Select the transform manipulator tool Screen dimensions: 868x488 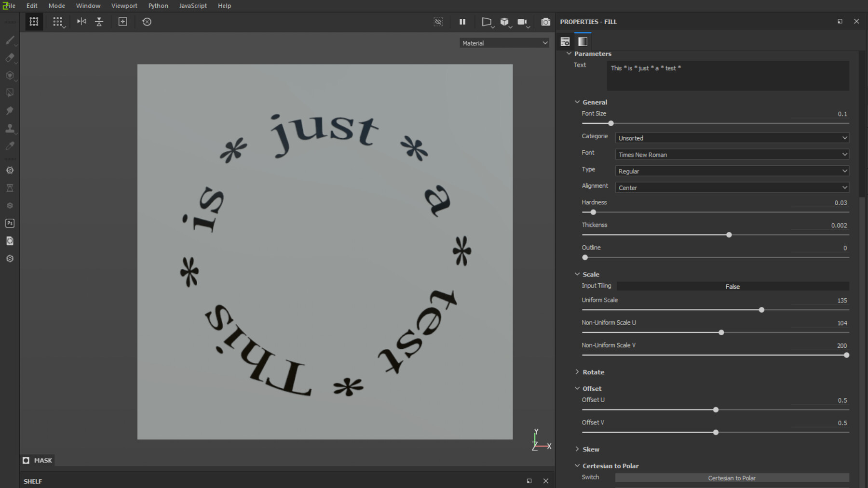[34, 22]
